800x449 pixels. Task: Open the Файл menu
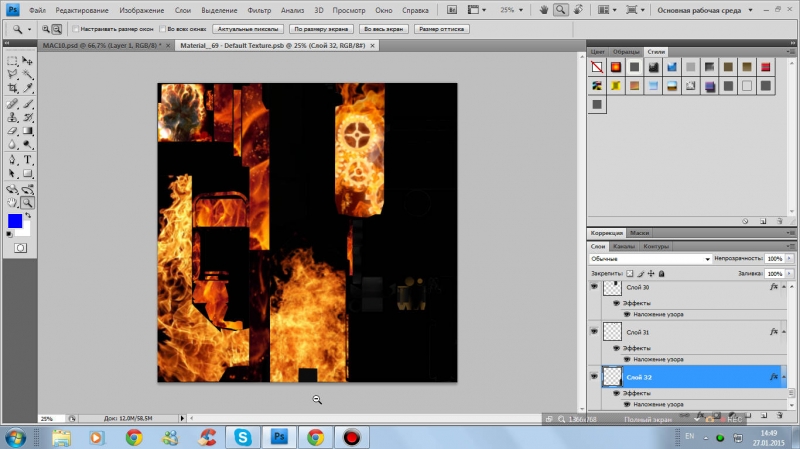pyautogui.click(x=37, y=10)
